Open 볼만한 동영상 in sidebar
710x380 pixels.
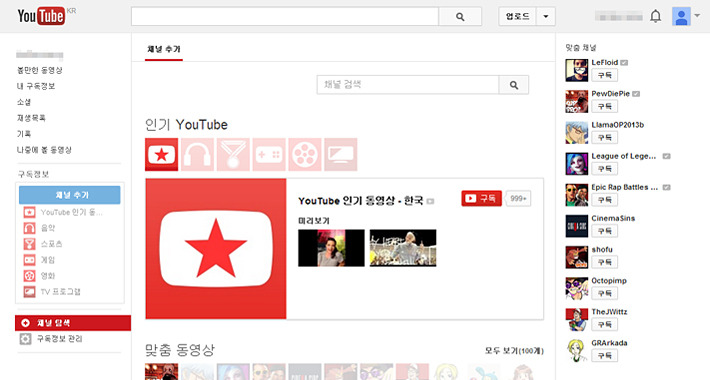tap(40, 70)
